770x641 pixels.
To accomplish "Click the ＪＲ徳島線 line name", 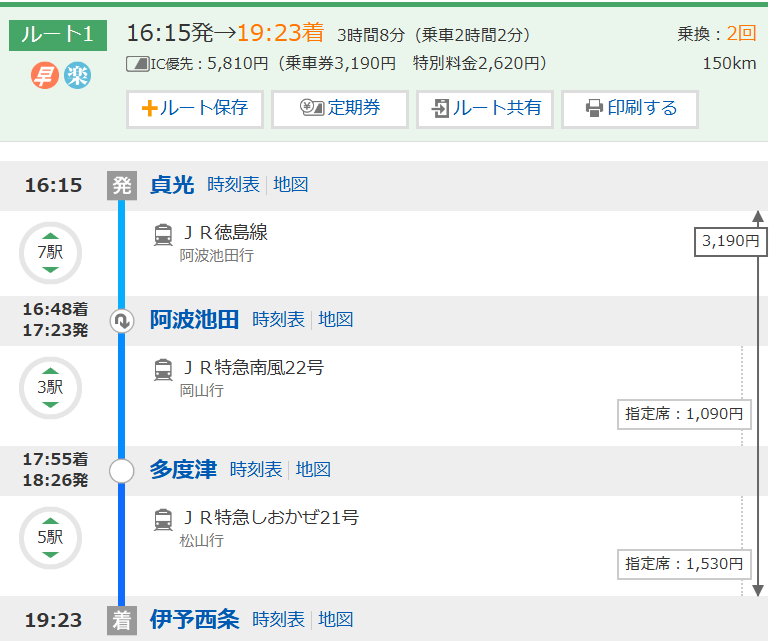I will [x=226, y=232].
